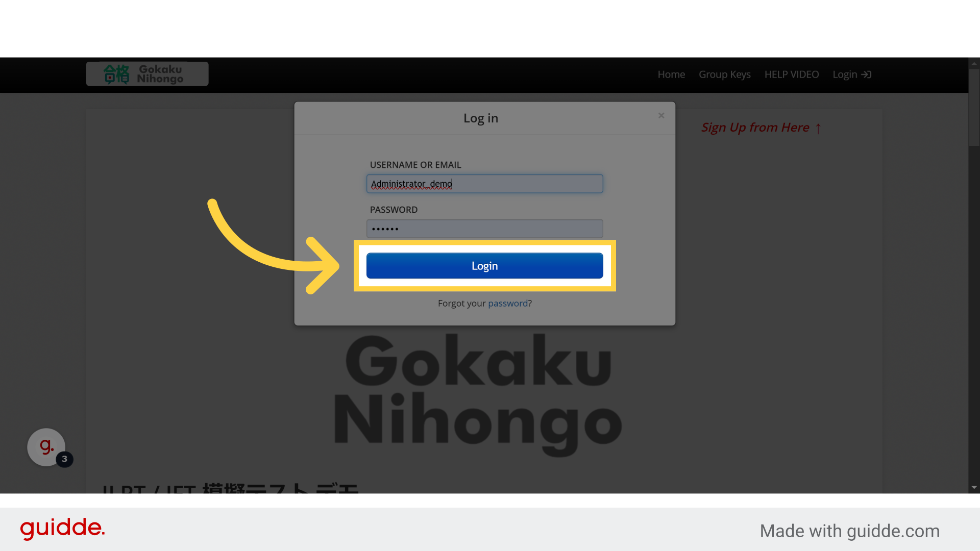Click the scrollbar down arrow
Viewport: 980px width, 551px height.
[x=974, y=487]
